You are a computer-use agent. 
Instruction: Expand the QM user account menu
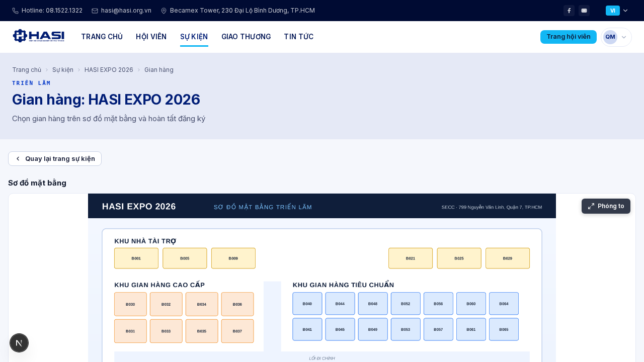pyautogui.click(x=616, y=37)
